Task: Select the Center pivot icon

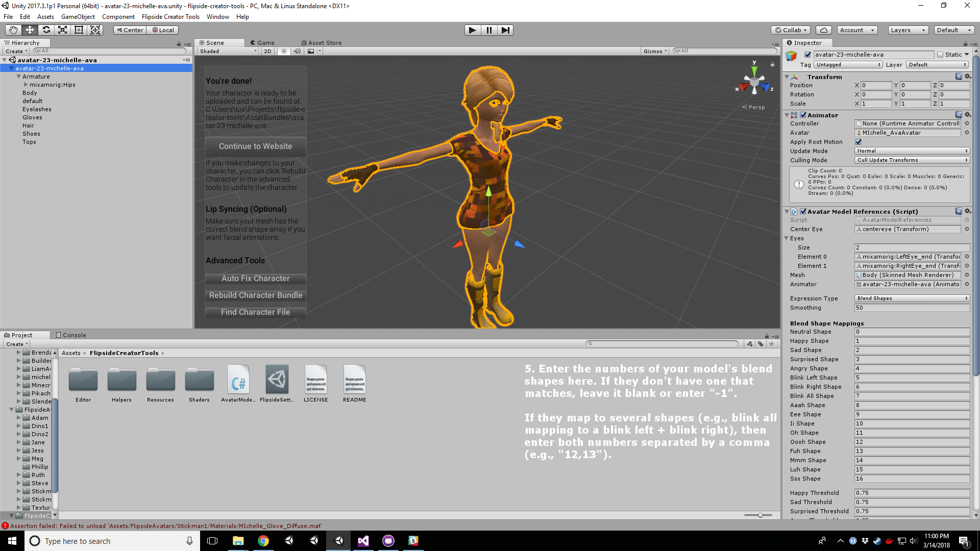Action: (131, 30)
